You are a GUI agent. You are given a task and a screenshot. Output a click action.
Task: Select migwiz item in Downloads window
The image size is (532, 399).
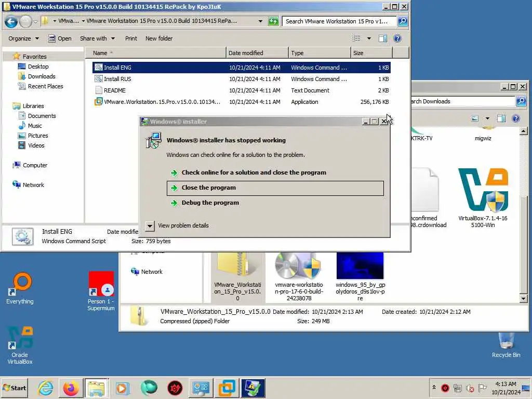[x=483, y=134]
